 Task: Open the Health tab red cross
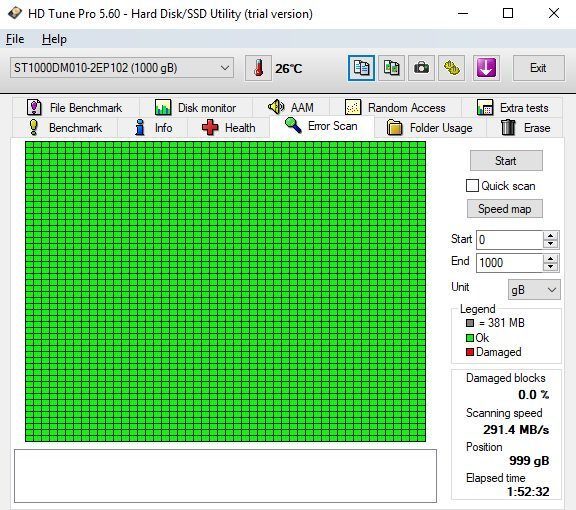click(x=210, y=128)
